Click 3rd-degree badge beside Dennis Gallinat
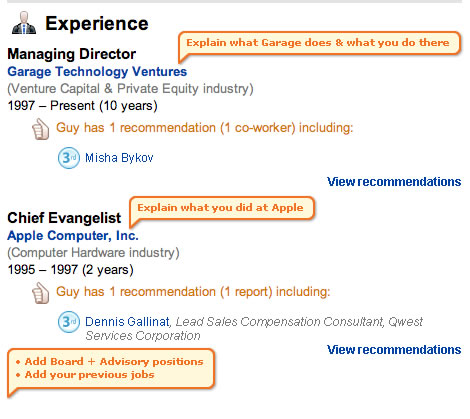 69,322
